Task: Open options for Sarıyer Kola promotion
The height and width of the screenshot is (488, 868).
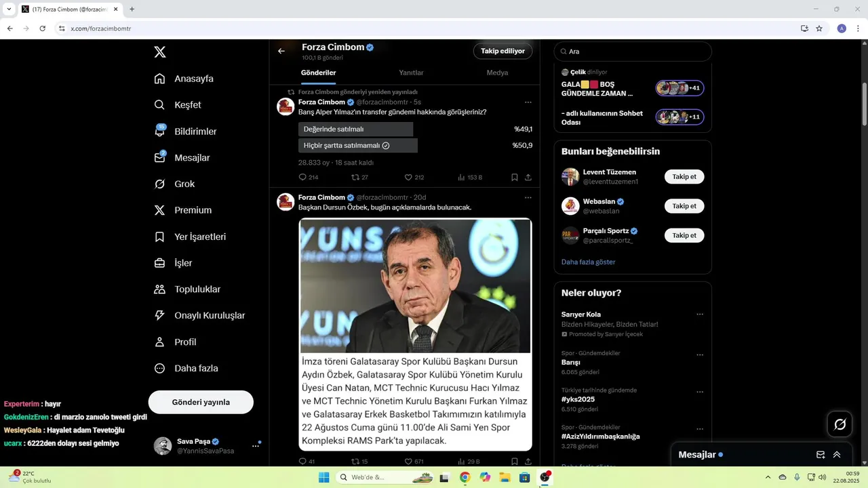Action: 700,314
